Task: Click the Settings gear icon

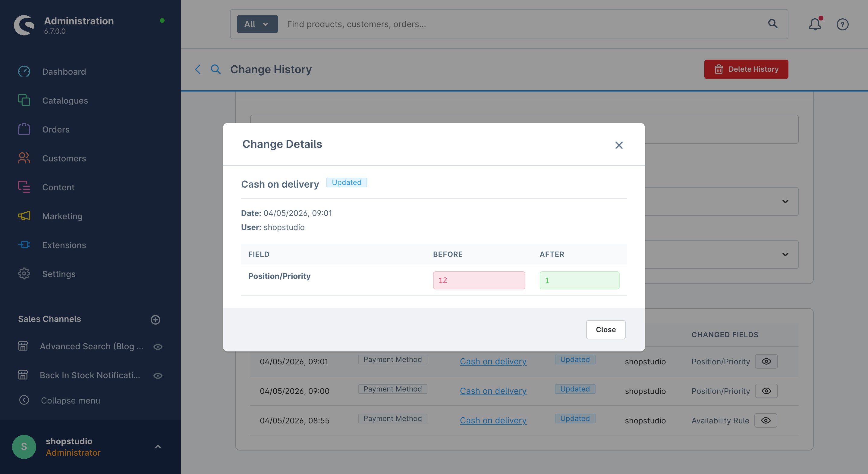Action: click(x=24, y=274)
